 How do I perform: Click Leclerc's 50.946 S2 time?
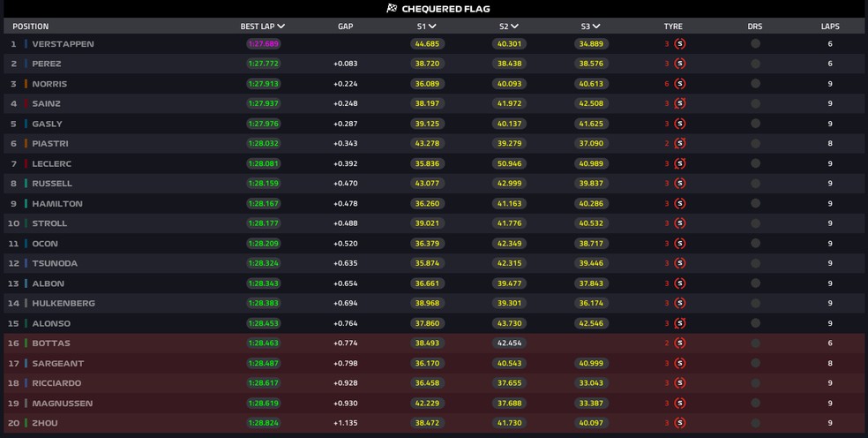[509, 163]
